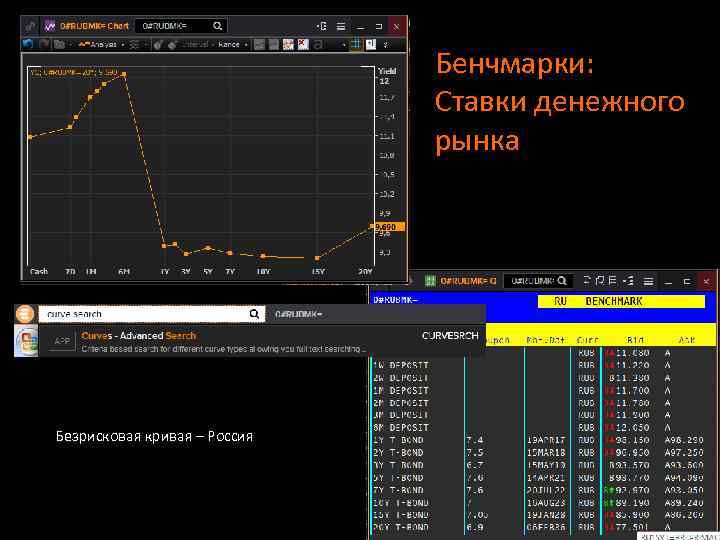Click the CURVESRCH code in the search result
This screenshot has width=720, height=540.
(x=450, y=336)
